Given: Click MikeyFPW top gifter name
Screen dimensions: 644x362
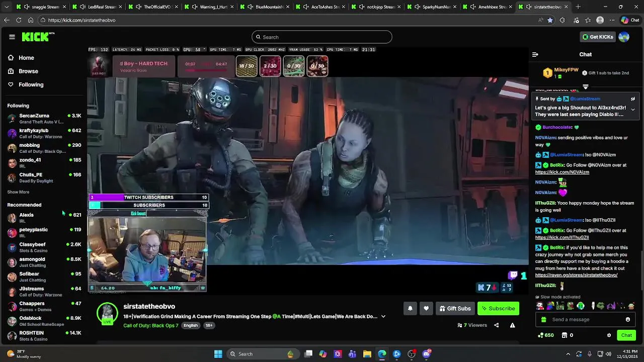Looking at the screenshot, I should [566, 70].
